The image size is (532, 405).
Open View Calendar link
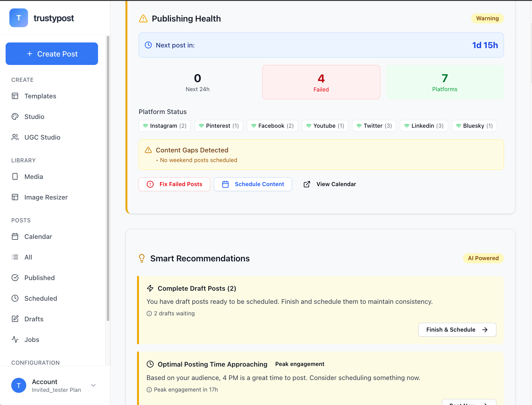pyautogui.click(x=330, y=184)
